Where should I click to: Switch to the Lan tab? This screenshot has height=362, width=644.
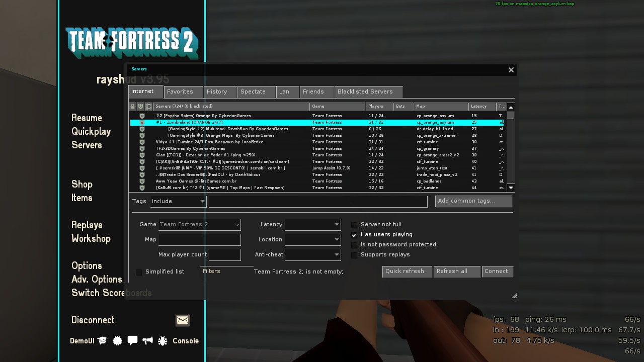click(288, 92)
